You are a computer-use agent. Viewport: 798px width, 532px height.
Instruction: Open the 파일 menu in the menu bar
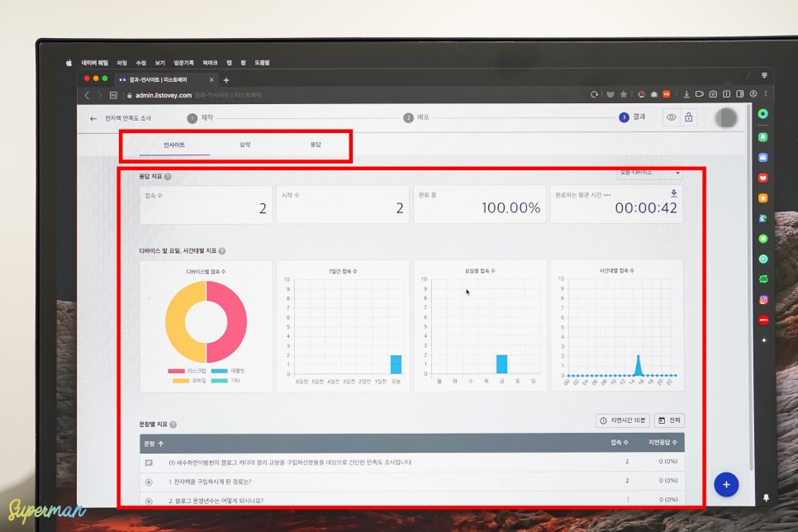click(x=121, y=63)
